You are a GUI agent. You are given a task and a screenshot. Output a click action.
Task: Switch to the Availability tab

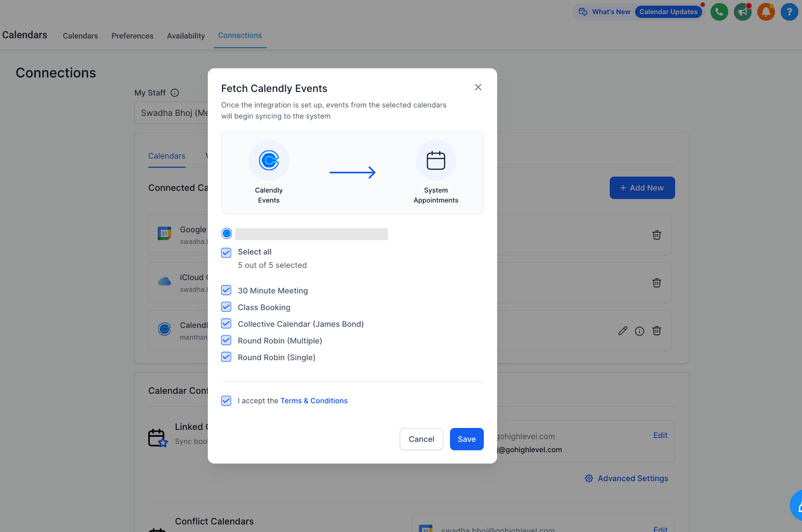(186, 36)
